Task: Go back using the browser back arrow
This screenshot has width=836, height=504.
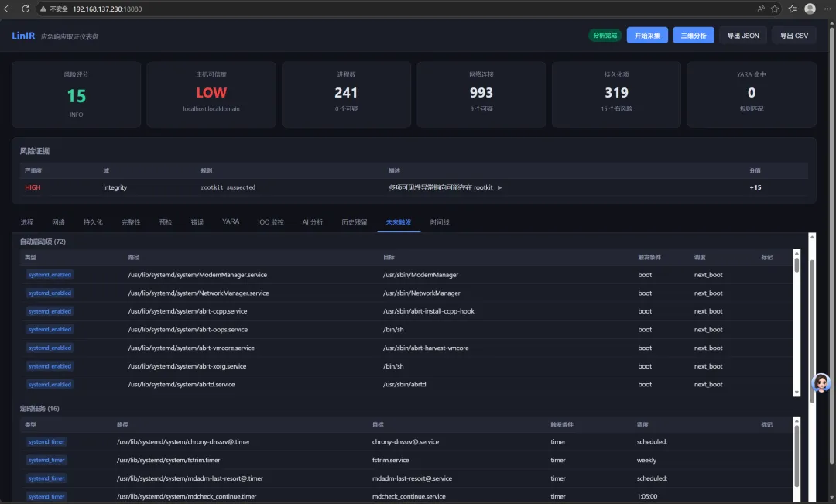Action: coord(8,9)
